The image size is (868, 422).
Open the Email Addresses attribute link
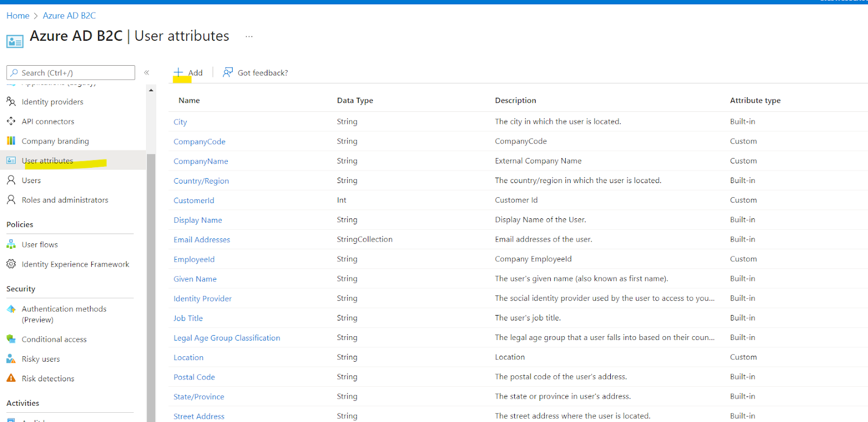point(202,239)
